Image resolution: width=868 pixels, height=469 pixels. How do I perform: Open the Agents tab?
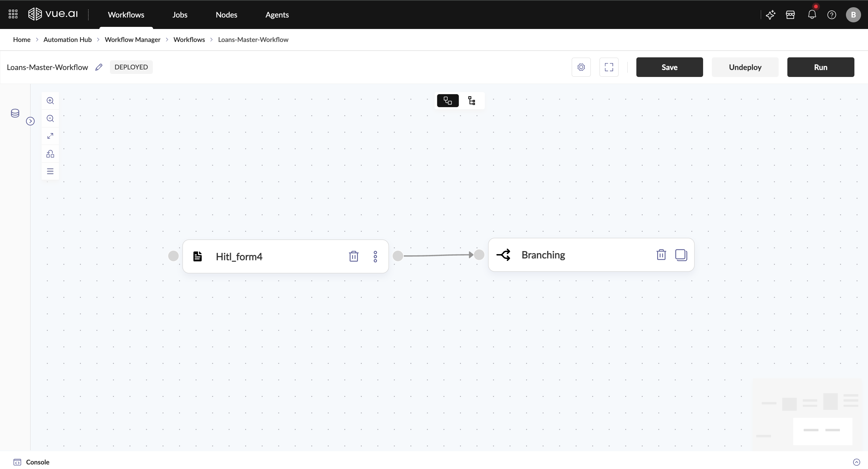click(277, 15)
